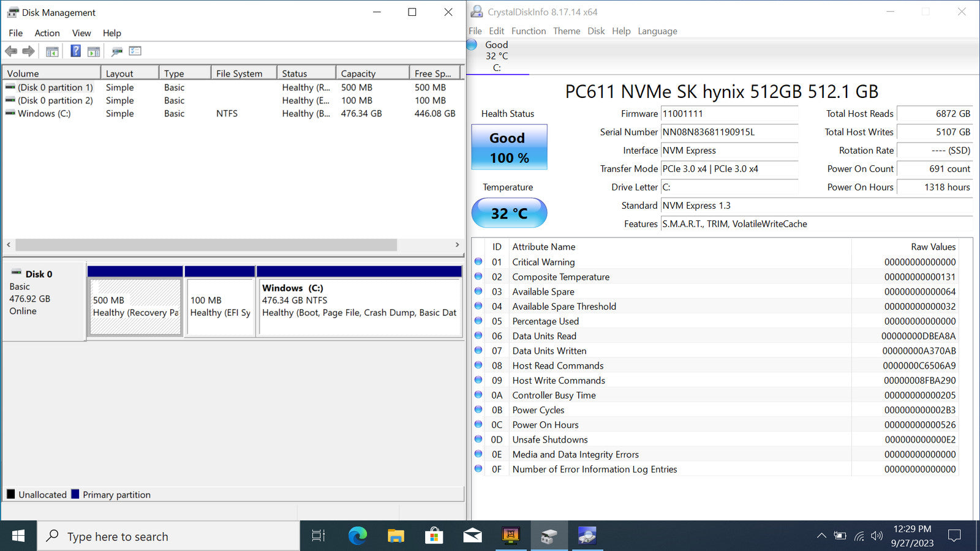Sort by the File System column header
The height and width of the screenshot is (551, 980).
(x=244, y=73)
